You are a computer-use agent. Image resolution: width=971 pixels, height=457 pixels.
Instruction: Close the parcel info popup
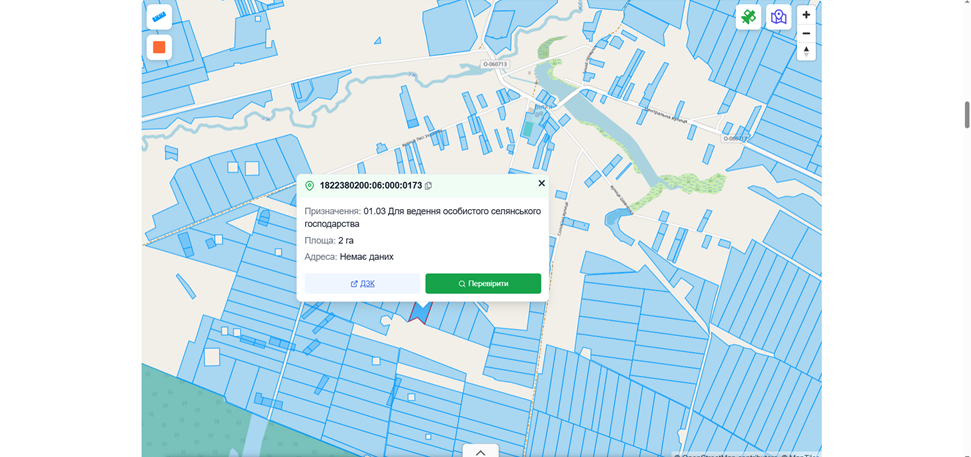541,183
